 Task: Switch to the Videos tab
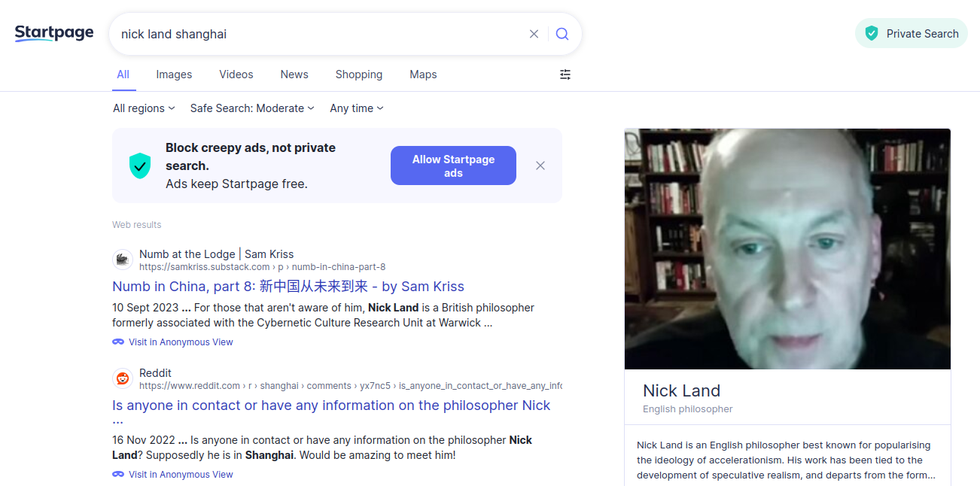[236, 74]
